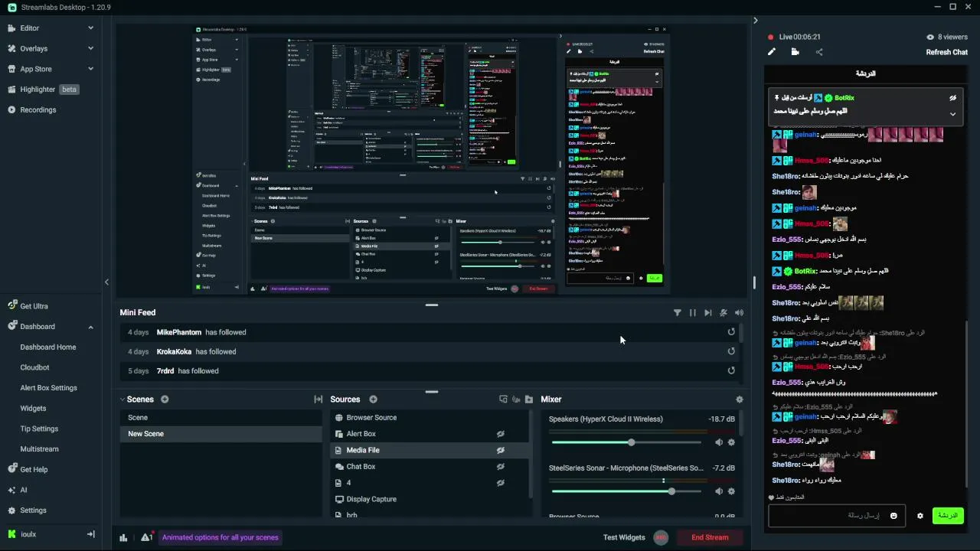This screenshot has width=980, height=551.
Task: Toggle visibility of Chat Box source
Action: pyautogui.click(x=501, y=467)
